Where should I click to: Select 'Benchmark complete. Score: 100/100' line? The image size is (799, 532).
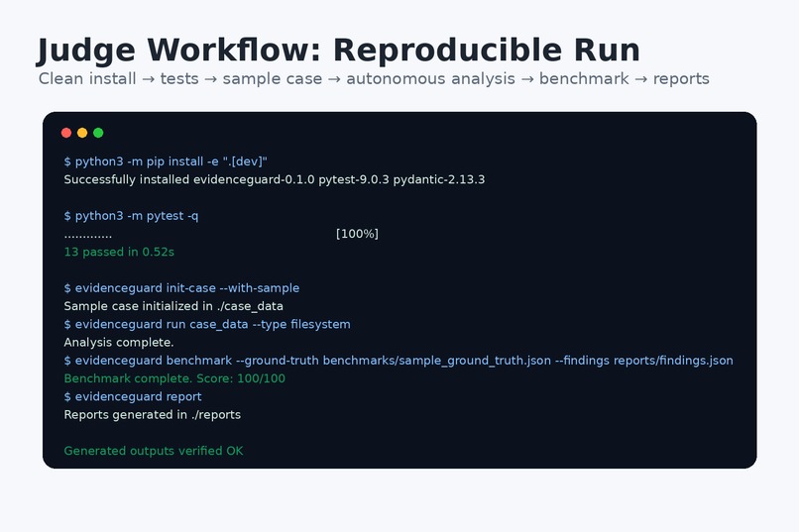coord(174,378)
